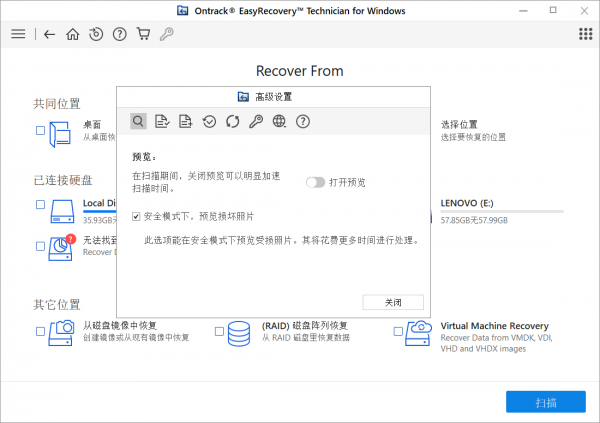Minimize the EasyRecovery window
600x423 pixels.
point(523,11)
